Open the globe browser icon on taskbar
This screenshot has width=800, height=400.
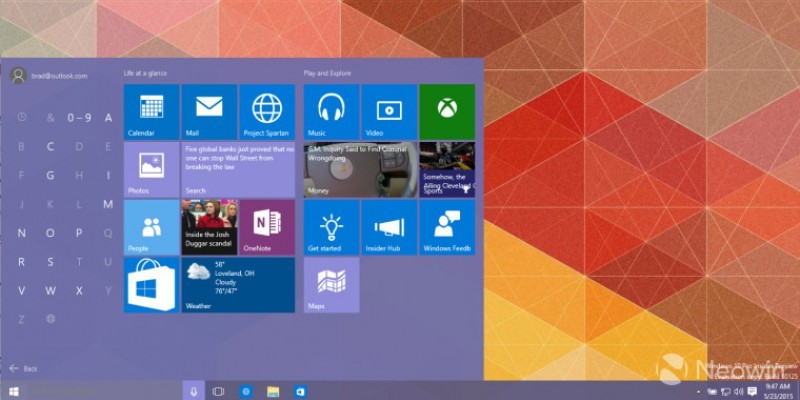246,391
